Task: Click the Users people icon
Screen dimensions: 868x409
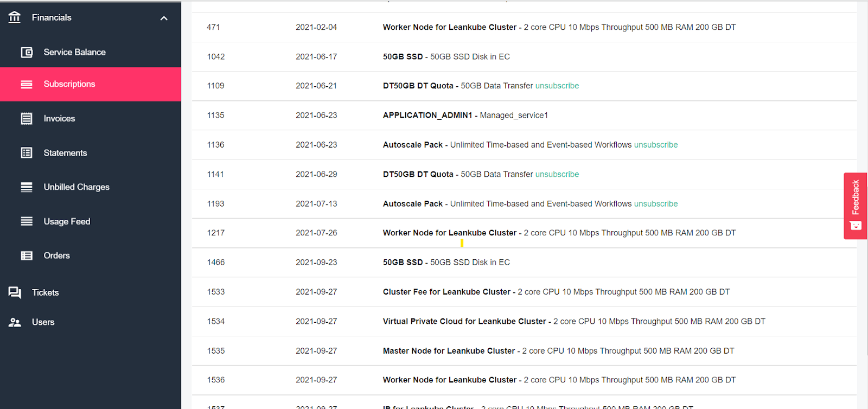Action: click(15, 322)
